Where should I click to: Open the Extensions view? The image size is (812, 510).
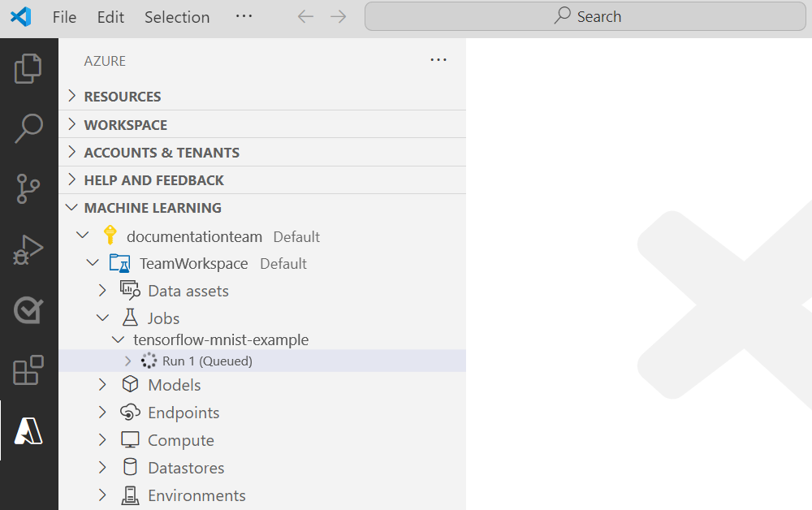28,370
